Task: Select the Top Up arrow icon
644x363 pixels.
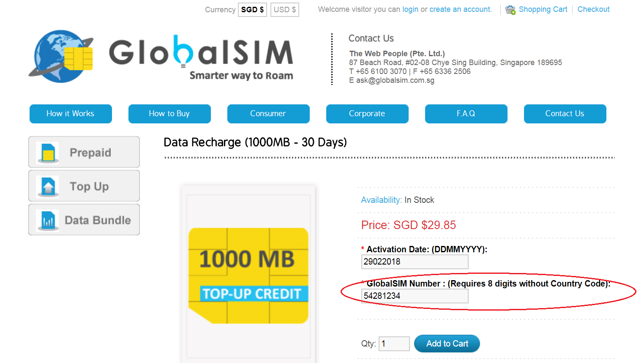Action: [48, 186]
